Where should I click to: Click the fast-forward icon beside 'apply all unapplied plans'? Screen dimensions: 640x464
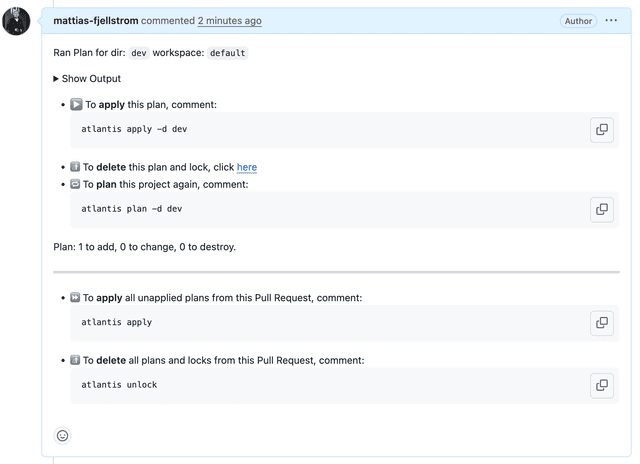75,297
